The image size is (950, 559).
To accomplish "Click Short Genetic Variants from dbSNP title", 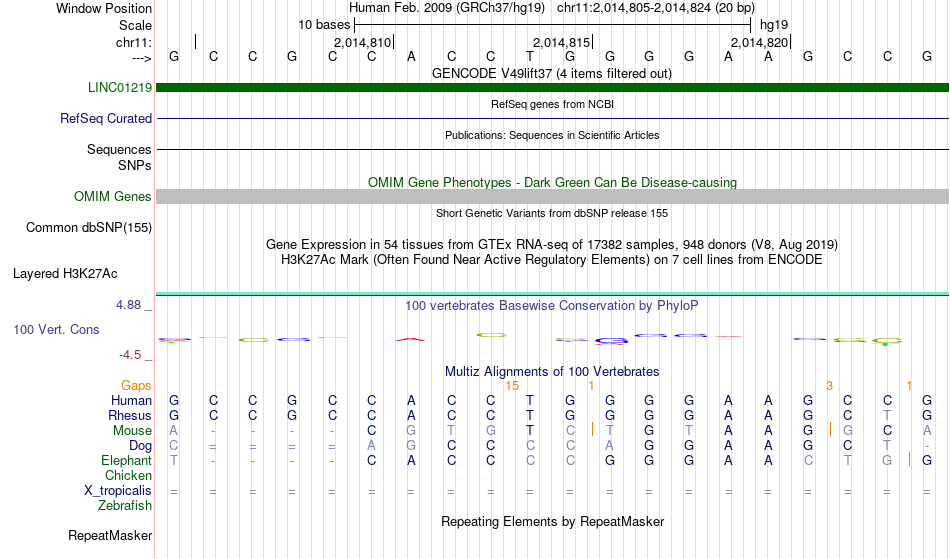I will click(552, 213).
